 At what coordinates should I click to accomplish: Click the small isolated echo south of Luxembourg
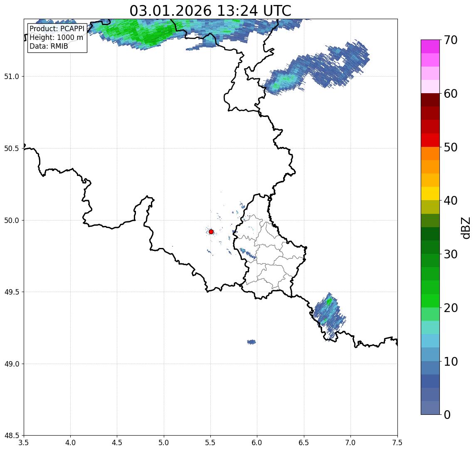[252, 342]
